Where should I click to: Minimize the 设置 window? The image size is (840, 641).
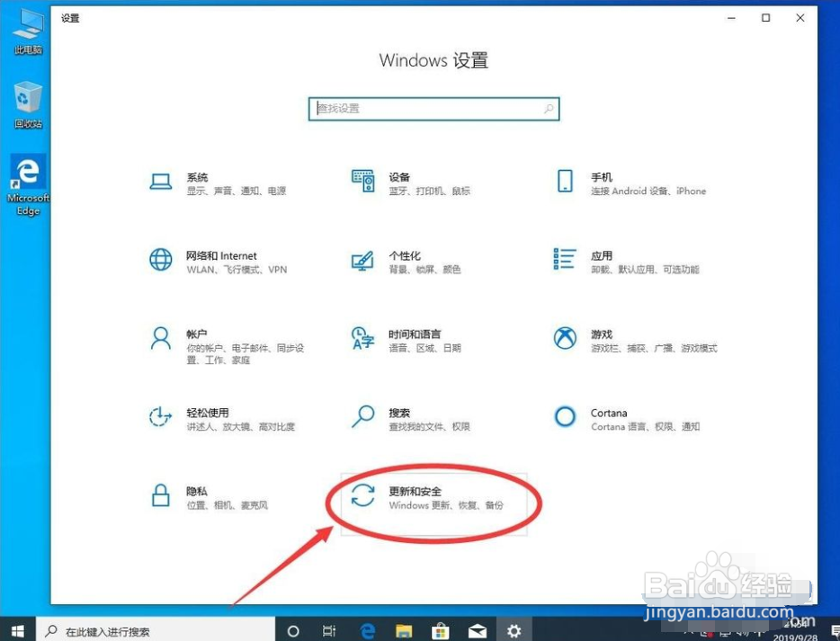[x=731, y=18]
